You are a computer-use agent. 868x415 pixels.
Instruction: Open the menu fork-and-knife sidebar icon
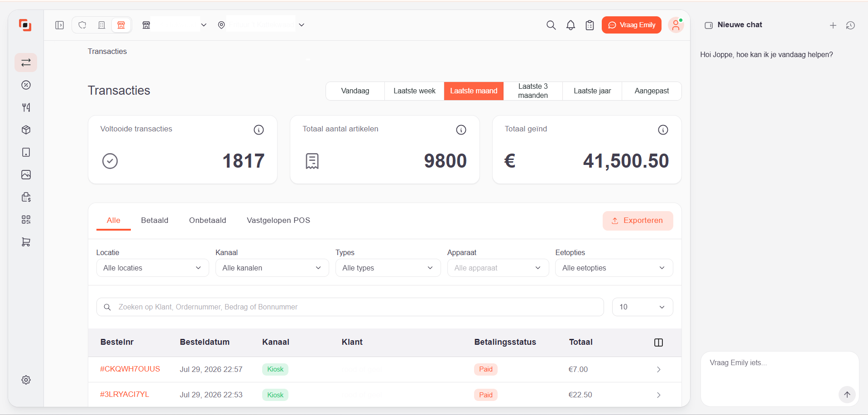click(26, 107)
